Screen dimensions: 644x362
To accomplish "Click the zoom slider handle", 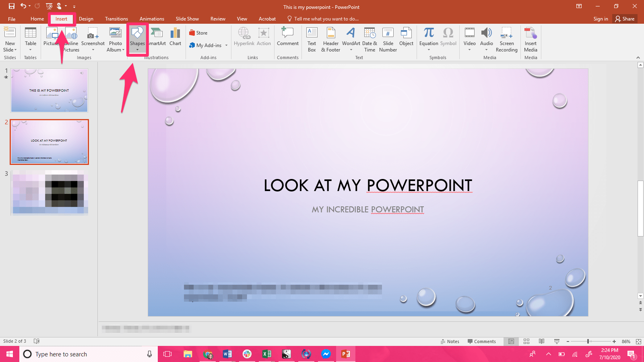I will click(x=588, y=341).
